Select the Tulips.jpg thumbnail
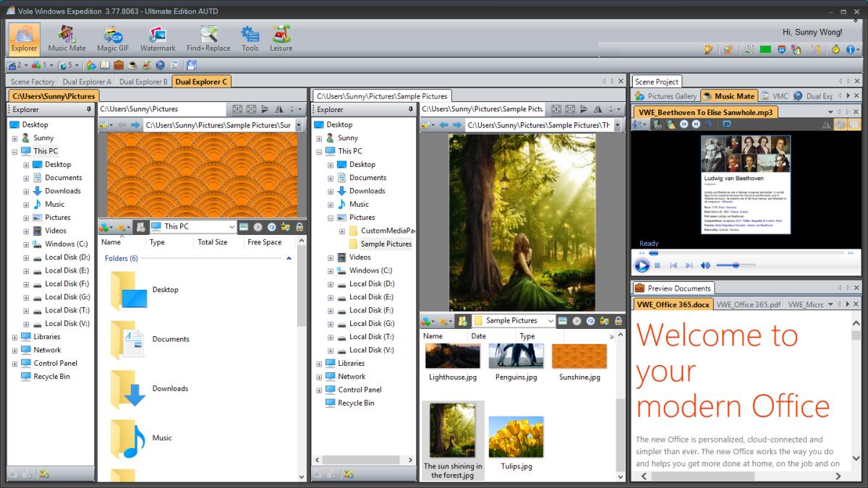This screenshot has height=488, width=868. click(x=515, y=435)
